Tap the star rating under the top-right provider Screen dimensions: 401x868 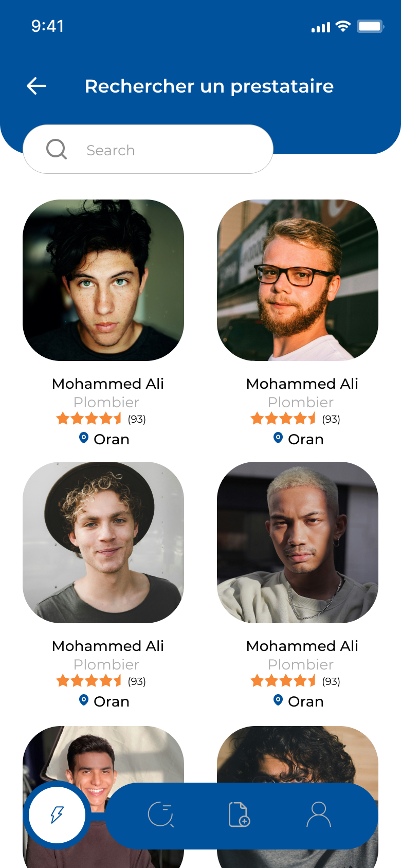pos(283,419)
